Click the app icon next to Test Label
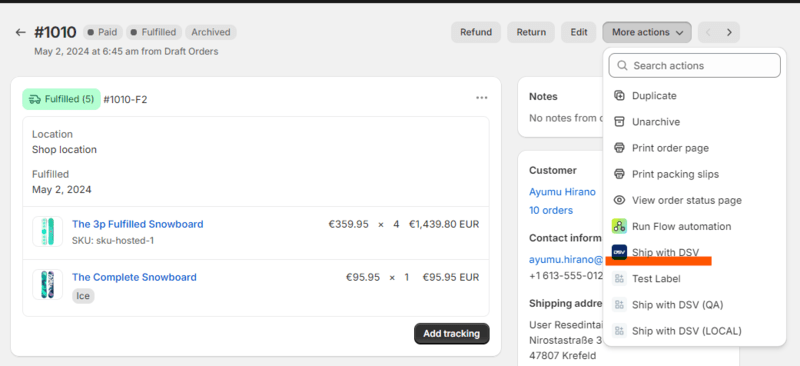The image size is (800, 366). coord(619,279)
